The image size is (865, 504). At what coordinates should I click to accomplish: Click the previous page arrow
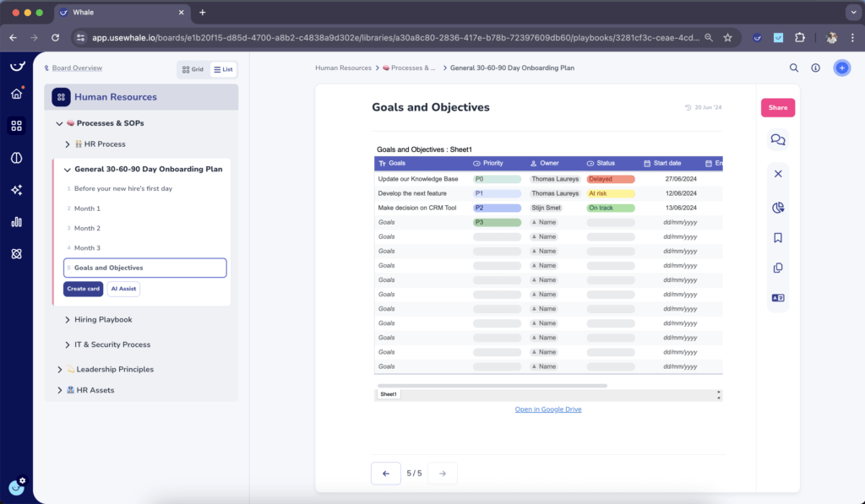(x=386, y=474)
